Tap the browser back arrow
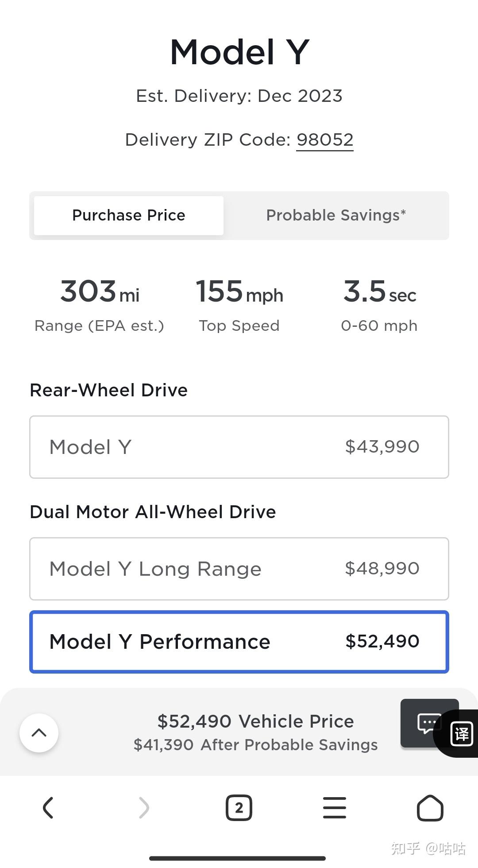 (48, 808)
